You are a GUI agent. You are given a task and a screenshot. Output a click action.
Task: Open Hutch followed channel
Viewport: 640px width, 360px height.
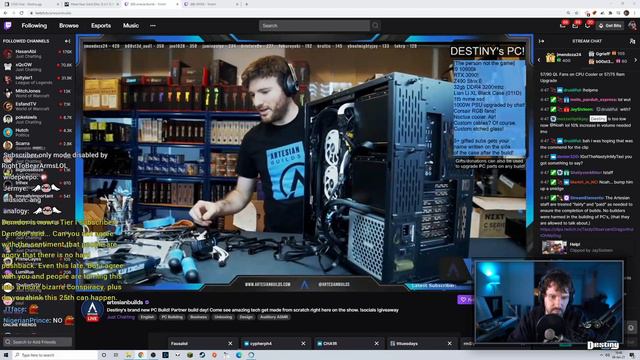coord(38,132)
